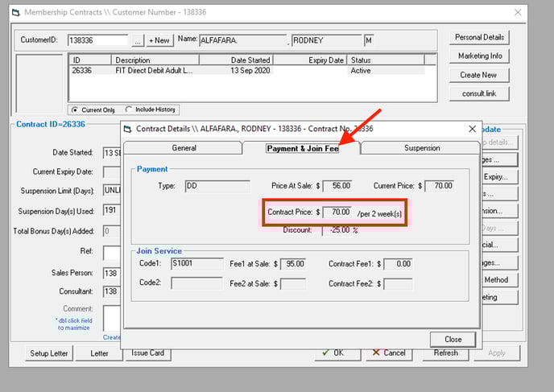Click the ID column header
This screenshot has width=554, height=392.
tap(90, 60)
